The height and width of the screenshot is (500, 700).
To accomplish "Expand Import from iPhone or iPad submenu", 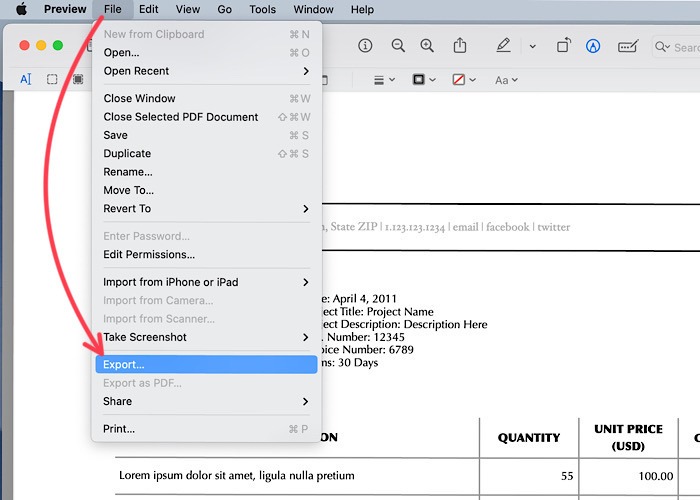I will coord(206,282).
